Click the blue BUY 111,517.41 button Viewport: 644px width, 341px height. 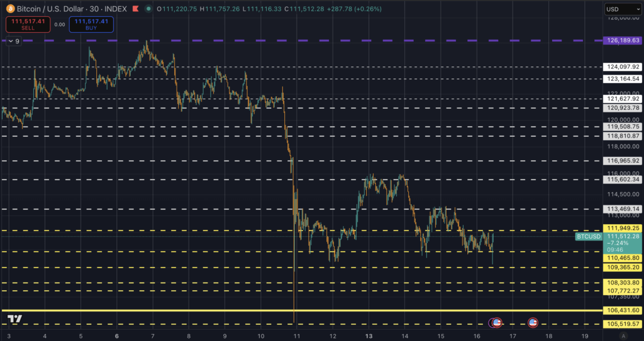tap(91, 24)
